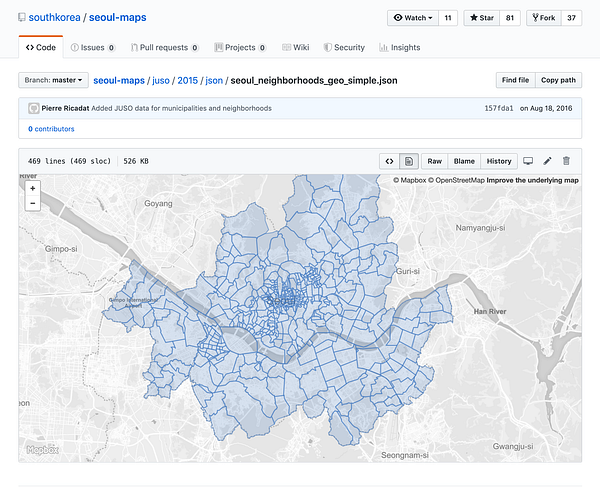
Task: Fork the repository
Action: click(x=544, y=18)
